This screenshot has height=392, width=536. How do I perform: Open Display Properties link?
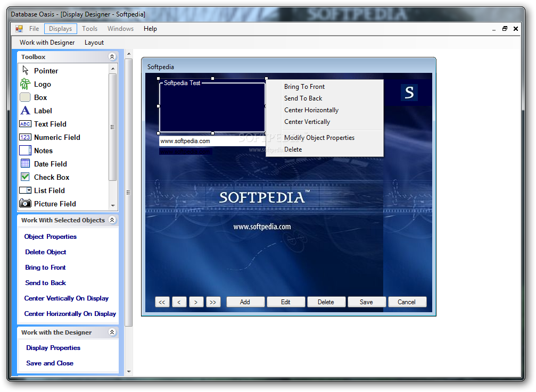pyautogui.click(x=53, y=348)
